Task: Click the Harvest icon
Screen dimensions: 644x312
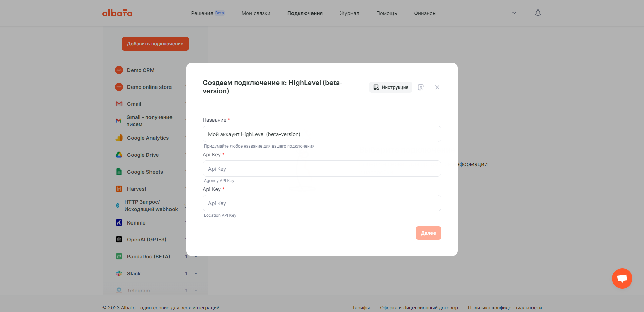Action: click(119, 189)
